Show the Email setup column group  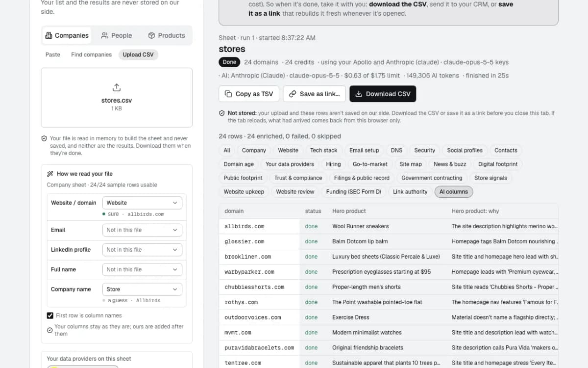[364, 150]
